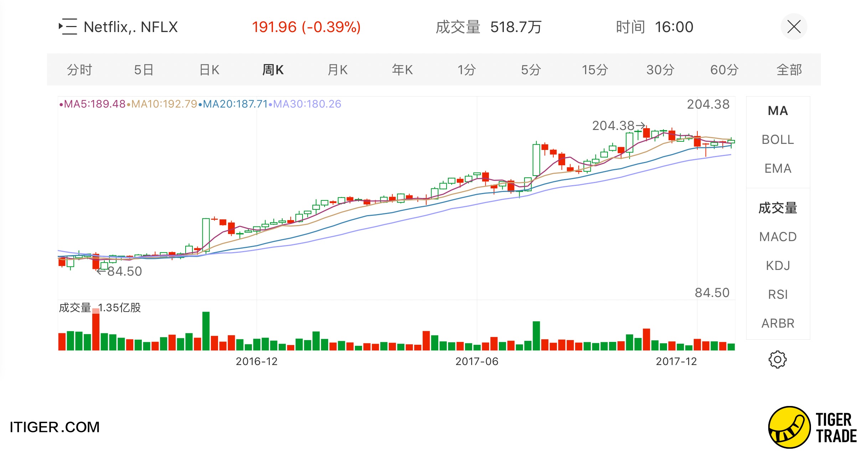Click the 84.50 low price marker on chart
868x453 pixels.
tap(119, 271)
